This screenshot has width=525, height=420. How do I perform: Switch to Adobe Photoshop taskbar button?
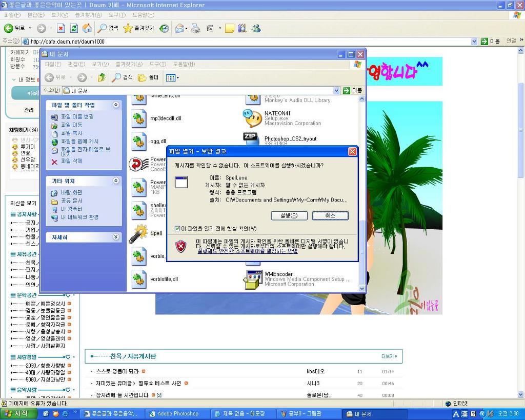[178, 414]
